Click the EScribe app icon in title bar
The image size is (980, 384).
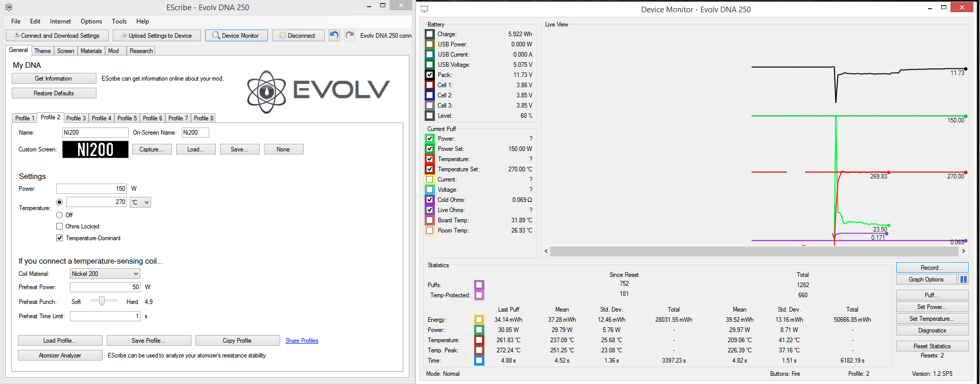click(x=9, y=7)
